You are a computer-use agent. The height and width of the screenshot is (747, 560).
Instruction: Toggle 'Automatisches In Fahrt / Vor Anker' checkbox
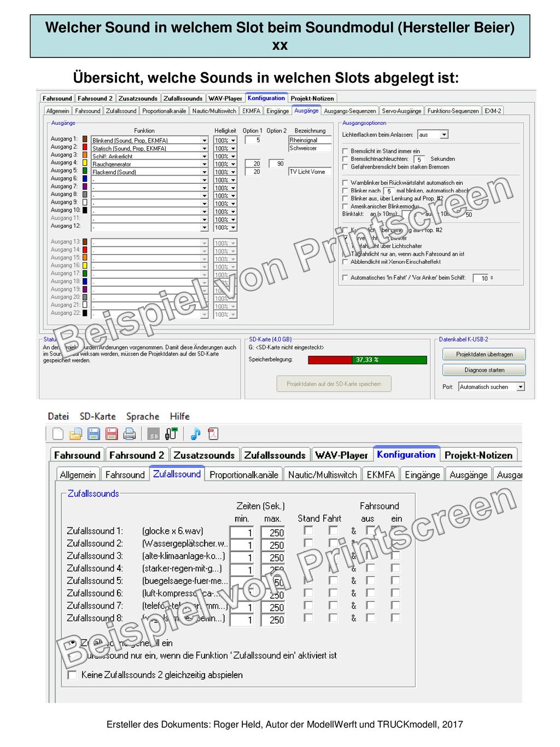(x=345, y=277)
